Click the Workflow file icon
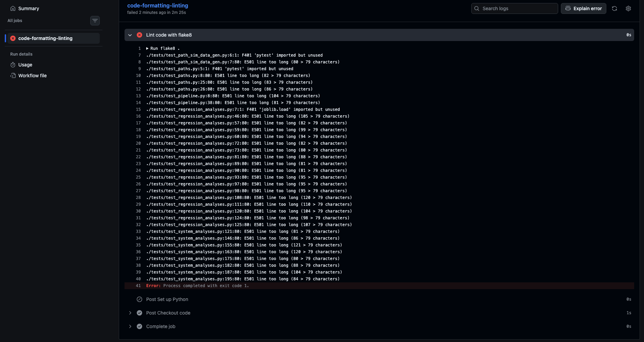The height and width of the screenshot is (342, 644). [13, 76]
